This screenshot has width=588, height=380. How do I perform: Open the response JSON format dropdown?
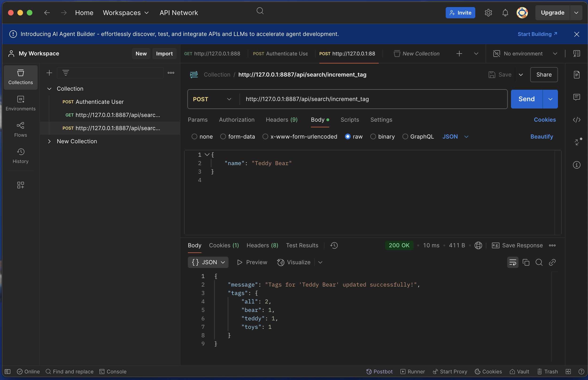pos(208,262)
